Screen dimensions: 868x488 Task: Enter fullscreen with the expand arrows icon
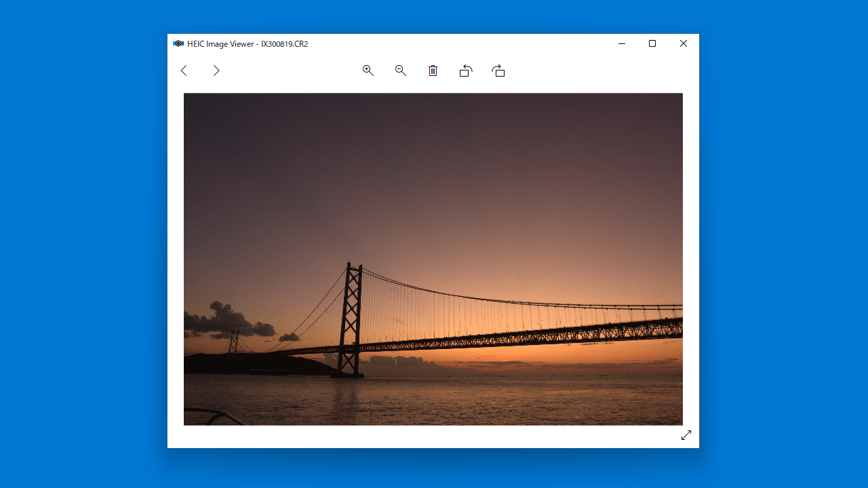[686, 435]
